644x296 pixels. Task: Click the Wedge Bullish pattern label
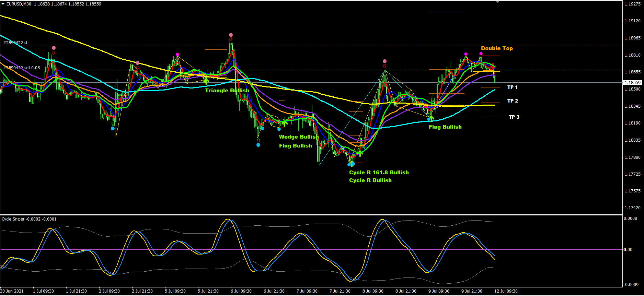(299, 137)
